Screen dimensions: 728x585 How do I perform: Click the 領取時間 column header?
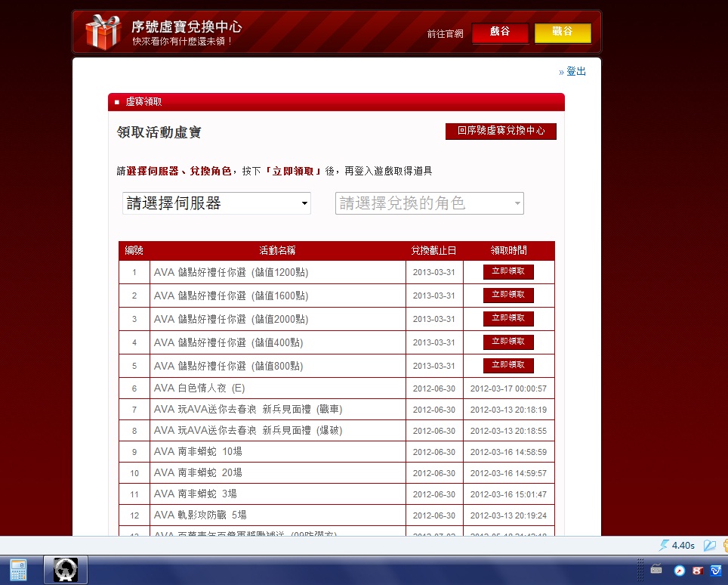click(508, 250)
